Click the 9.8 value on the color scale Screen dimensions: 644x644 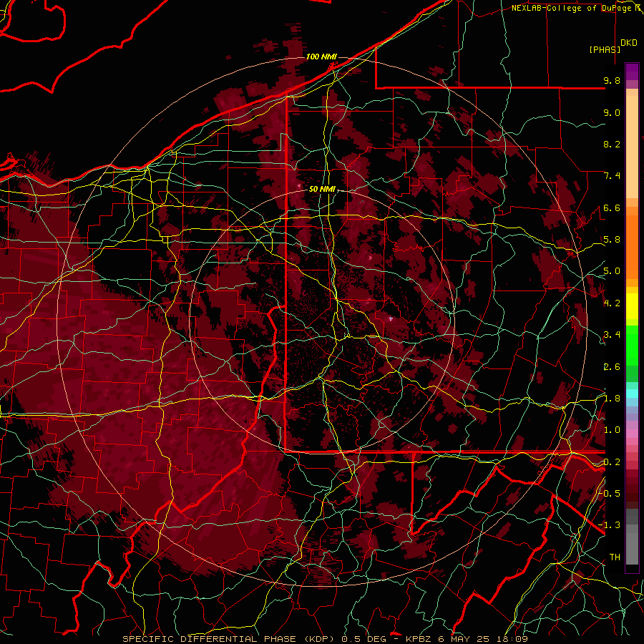pos(612,80)
